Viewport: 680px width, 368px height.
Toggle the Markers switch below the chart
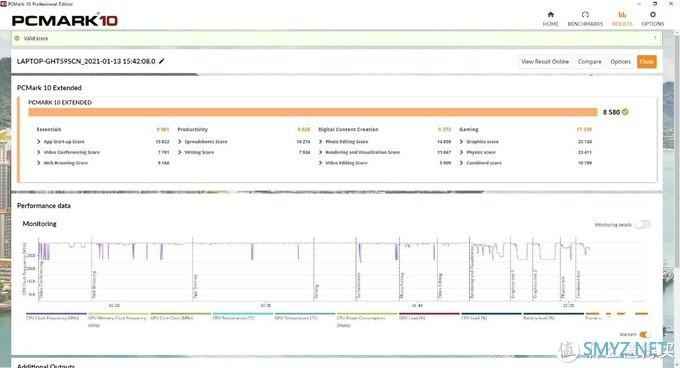[x=644, y=334]
